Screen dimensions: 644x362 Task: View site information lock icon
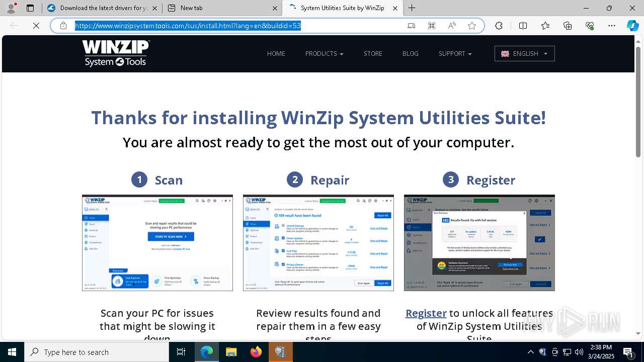tap(63, 26)
